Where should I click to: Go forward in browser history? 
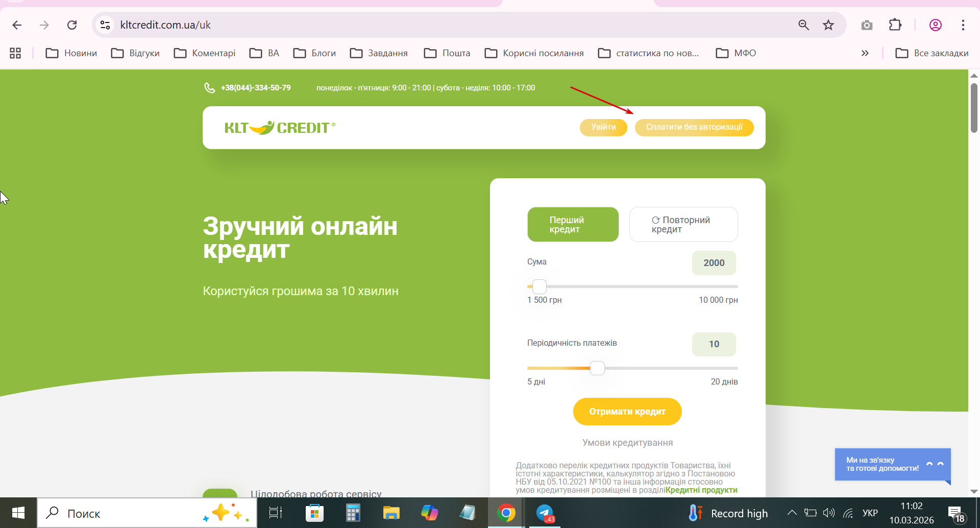click(44, 25)
